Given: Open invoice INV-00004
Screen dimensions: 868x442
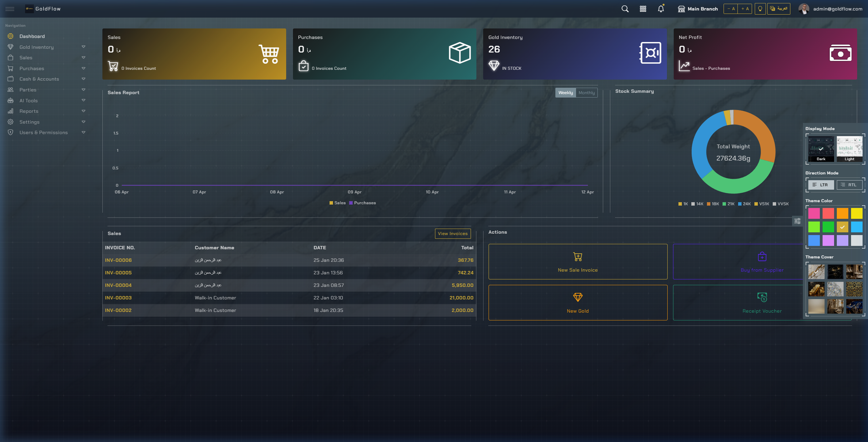Looking at the screenshot, I should 118,285.
